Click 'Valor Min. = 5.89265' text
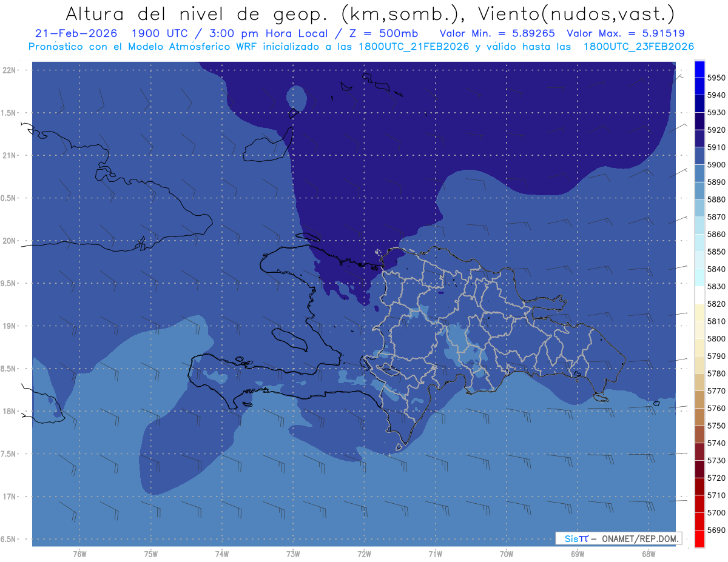This screenshot has height=562, width=728. [x=497, y=34]
